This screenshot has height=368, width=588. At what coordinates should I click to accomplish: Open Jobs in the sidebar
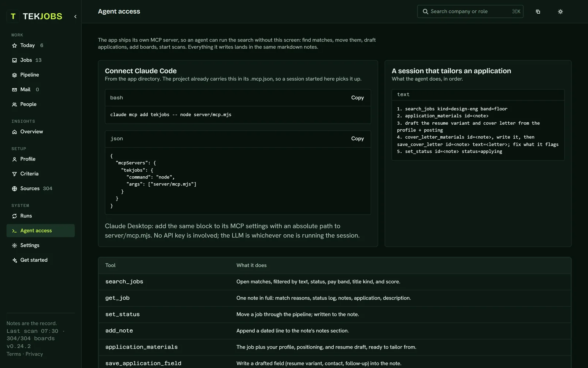coord(40,60)
